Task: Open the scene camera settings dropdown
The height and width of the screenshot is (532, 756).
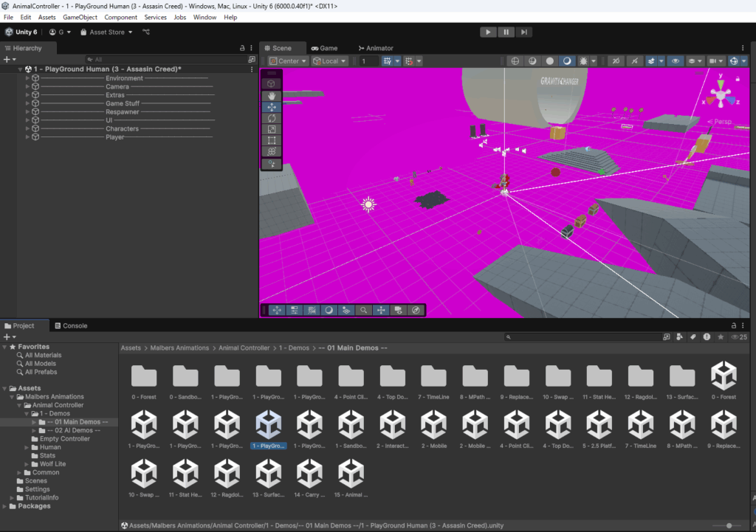Action: pyautogui.click(x=715, y=61)
